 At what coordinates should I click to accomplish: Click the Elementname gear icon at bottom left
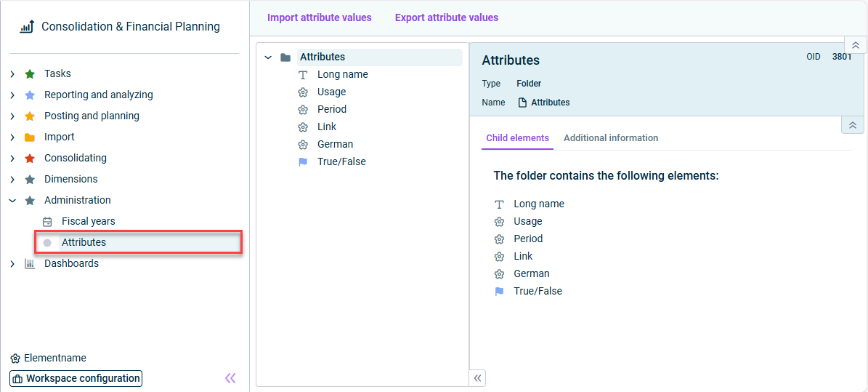coord(15,359)
